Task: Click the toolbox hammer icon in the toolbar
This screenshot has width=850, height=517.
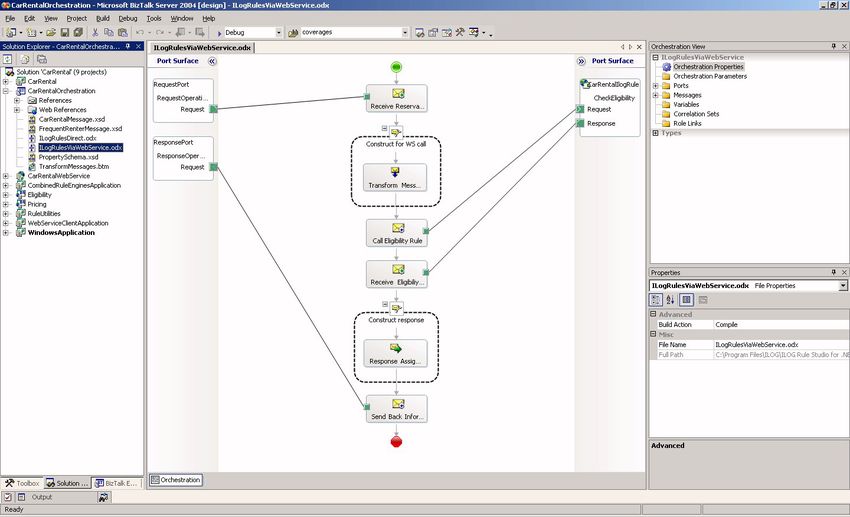Action: pos(460,33)
